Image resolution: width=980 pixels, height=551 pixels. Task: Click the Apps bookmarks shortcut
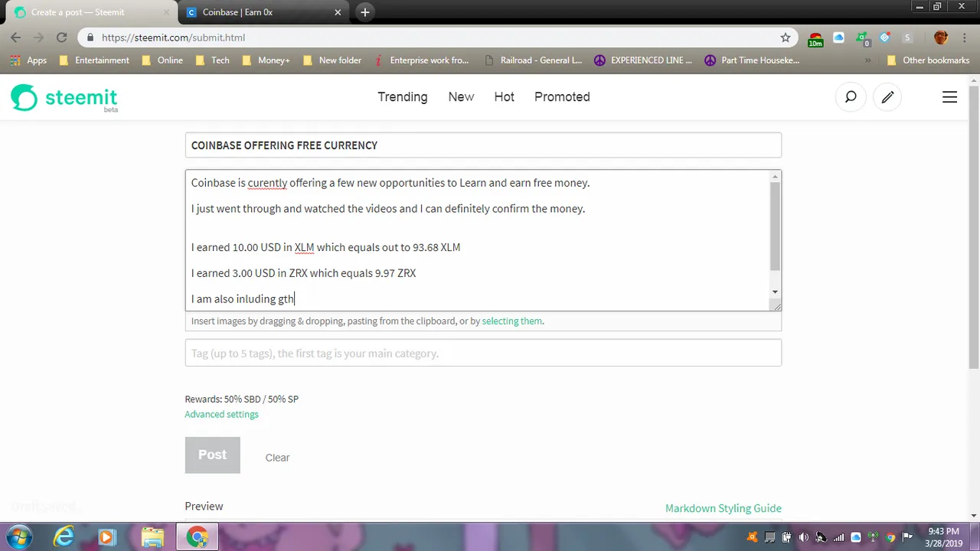pyautogui.click(x=28, y=60)
